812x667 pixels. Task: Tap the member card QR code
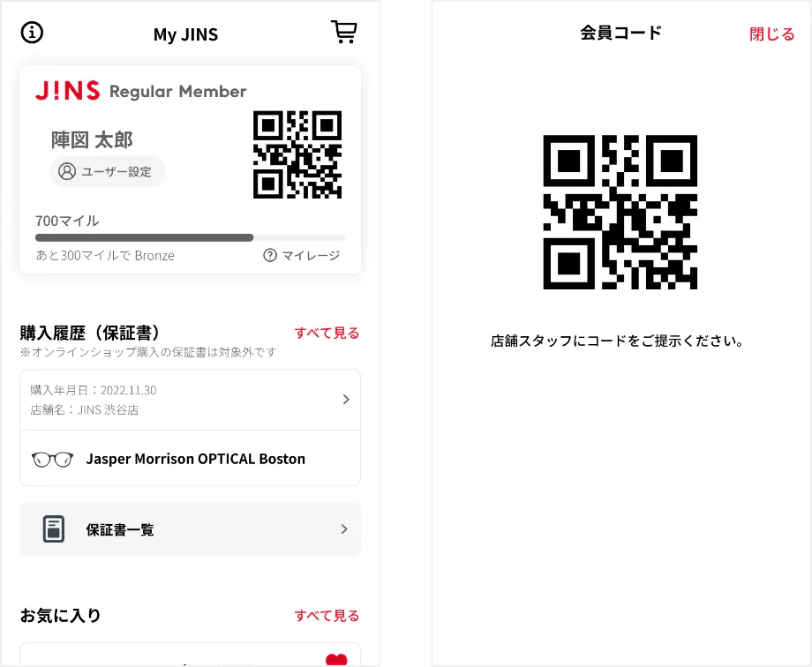point(297,154)
